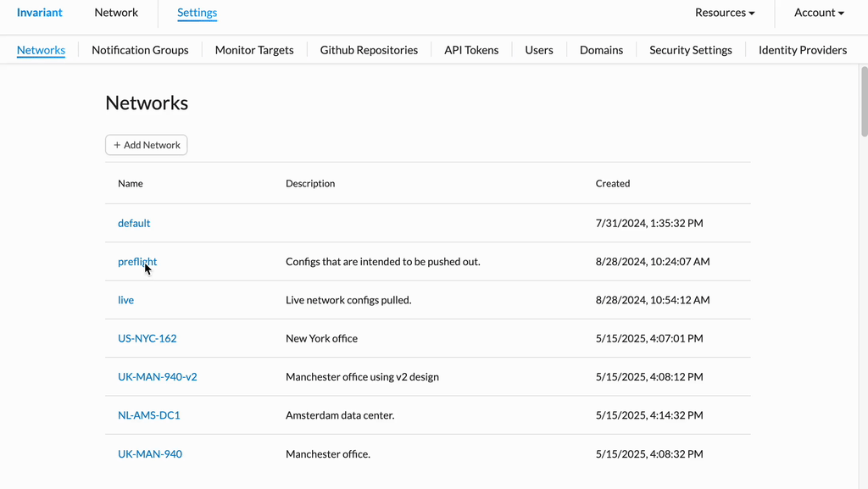Switch to Identity Providers tab
The image size is (868, 489).
click(x=802, y=50)
